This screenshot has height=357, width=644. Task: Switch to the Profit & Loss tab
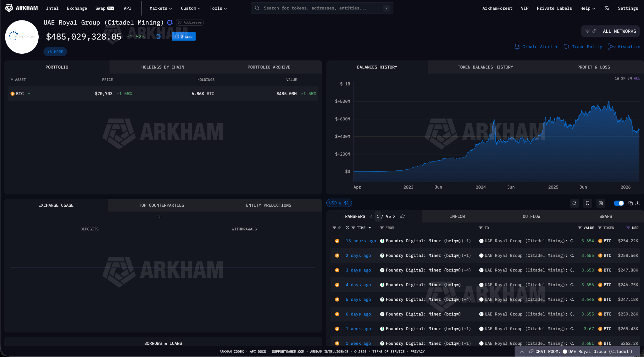(593, 67)
